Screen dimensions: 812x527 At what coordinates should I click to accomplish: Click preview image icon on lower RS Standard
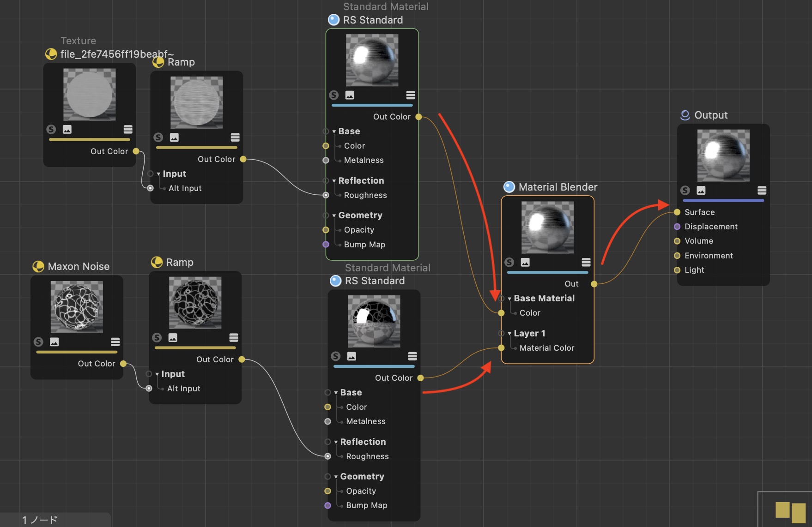pyautogui.click(x=351, y=356)
